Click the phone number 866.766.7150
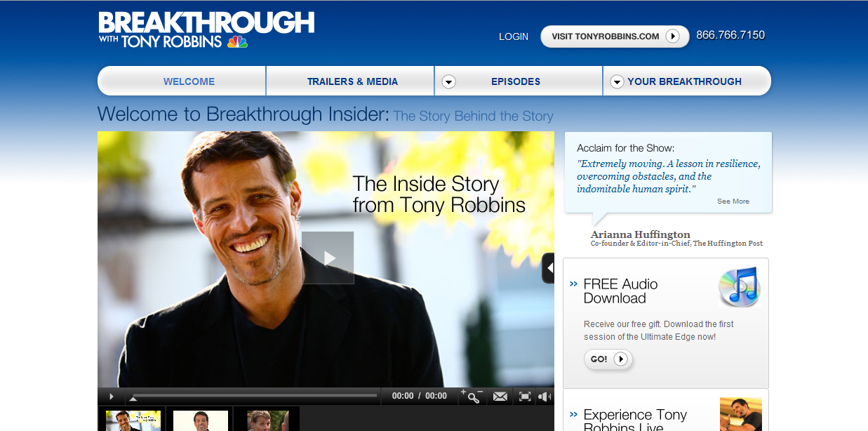This screenshot has width=868, height=431. 730,35
